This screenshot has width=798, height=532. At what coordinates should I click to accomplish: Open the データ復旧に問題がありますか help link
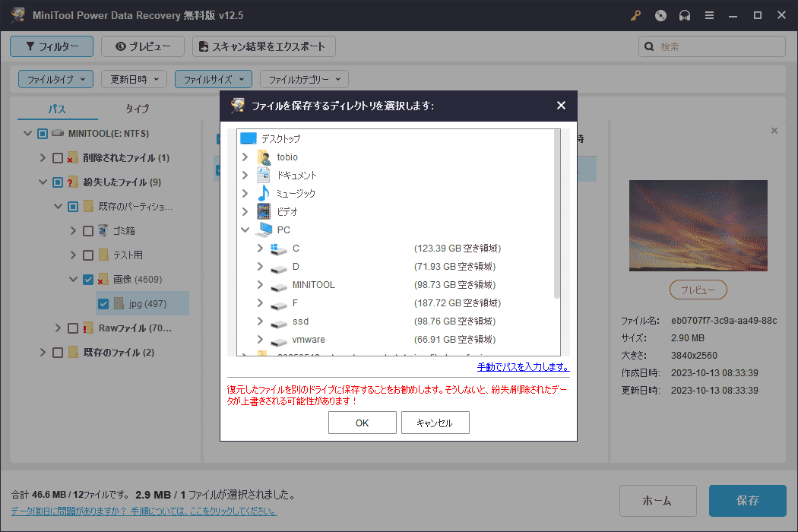coord(144,511)
